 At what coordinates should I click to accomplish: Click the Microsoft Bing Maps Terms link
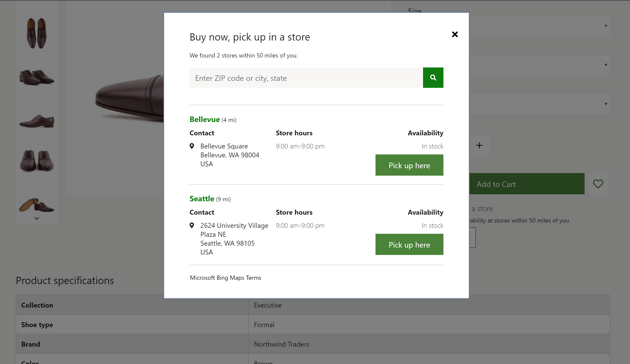tap(225, 278)
